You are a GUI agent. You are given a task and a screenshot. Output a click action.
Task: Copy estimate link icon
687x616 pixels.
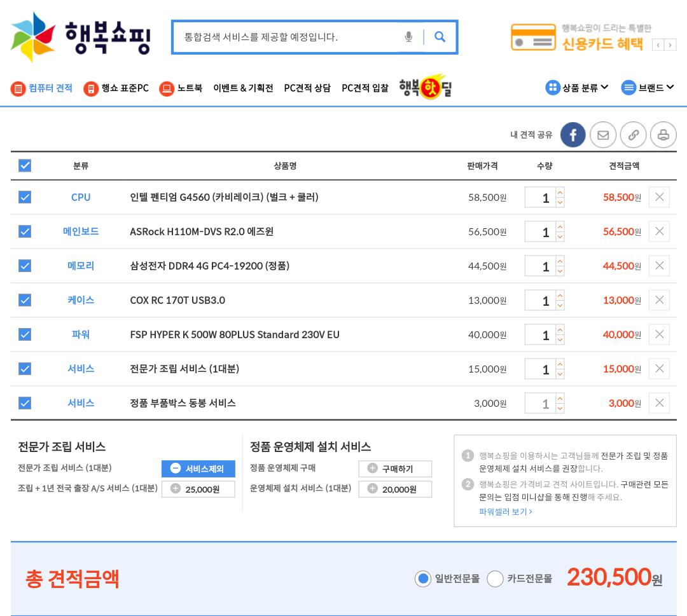pos(633,135)
